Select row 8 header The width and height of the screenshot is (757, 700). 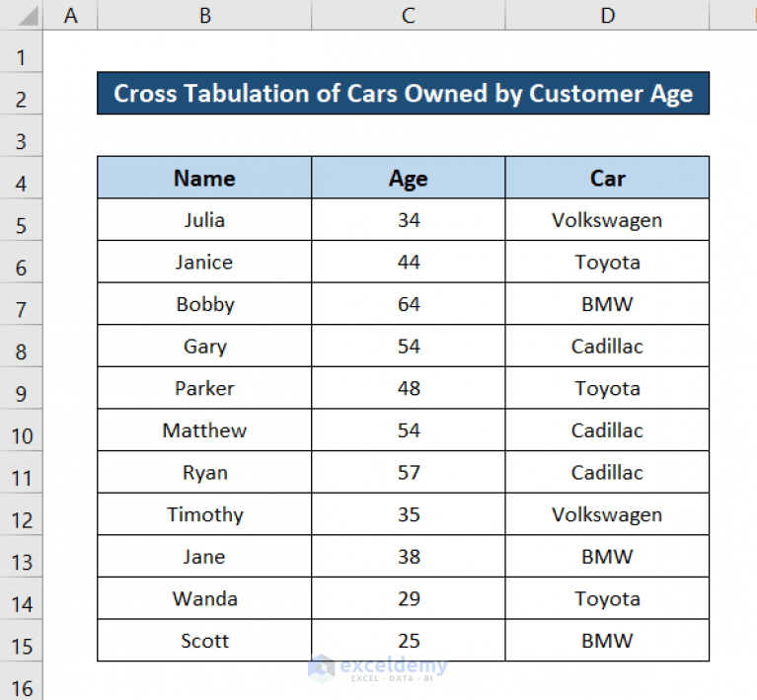[x=22, y=346]
